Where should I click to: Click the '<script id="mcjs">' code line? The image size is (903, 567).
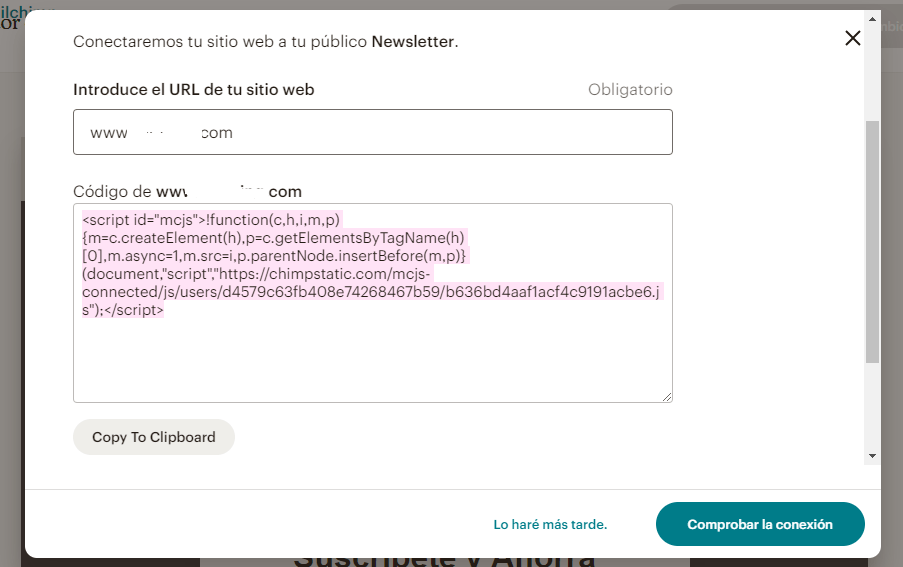coord(211,220)
